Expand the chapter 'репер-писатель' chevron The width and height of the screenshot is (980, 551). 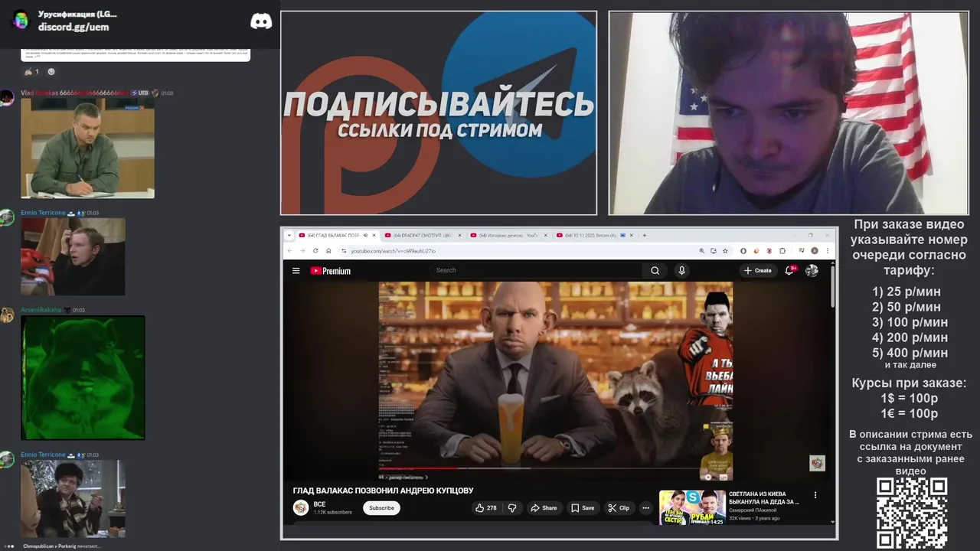click(x=426, y=477)
